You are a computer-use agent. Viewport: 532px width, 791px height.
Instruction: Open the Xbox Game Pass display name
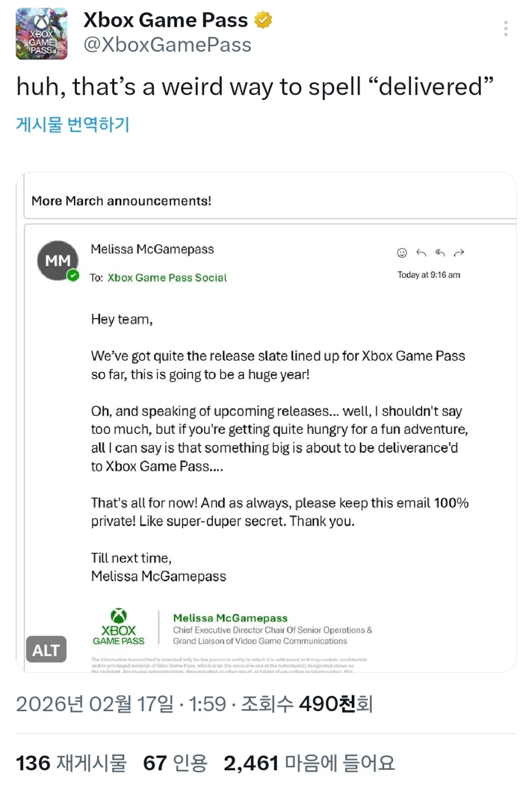tap(166, 20)
